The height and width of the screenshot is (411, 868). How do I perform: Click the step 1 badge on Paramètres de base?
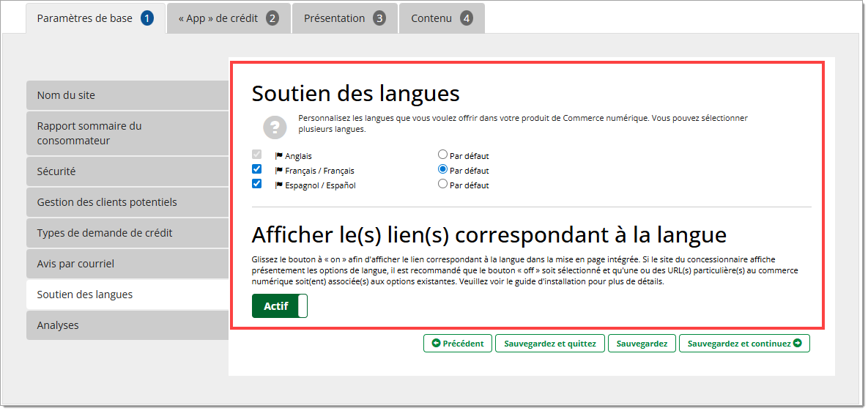147,18
